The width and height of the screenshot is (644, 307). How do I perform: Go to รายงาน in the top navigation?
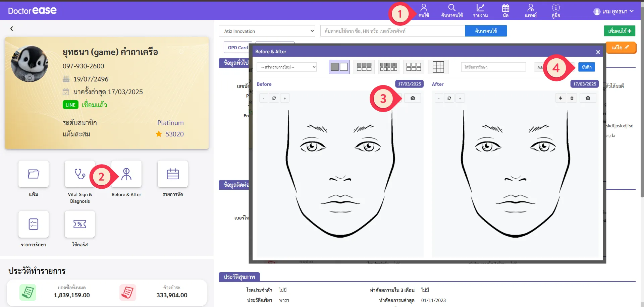[x=480, y=11]
